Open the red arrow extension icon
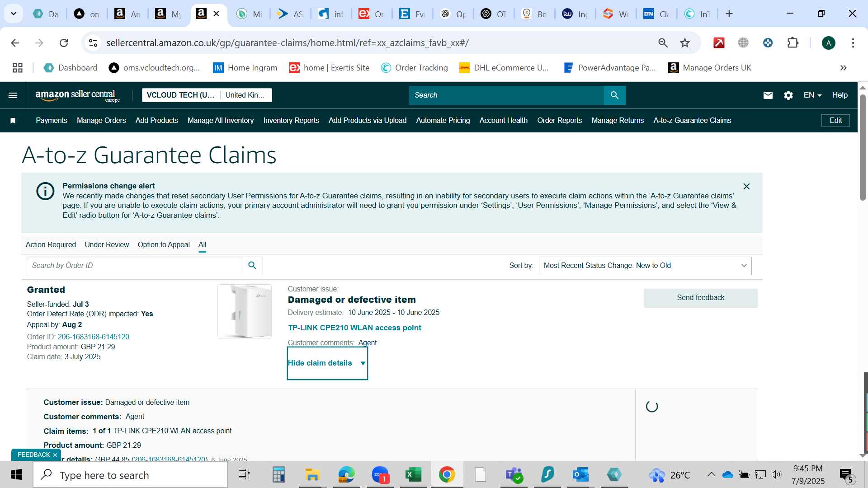 tap(719, 43)
